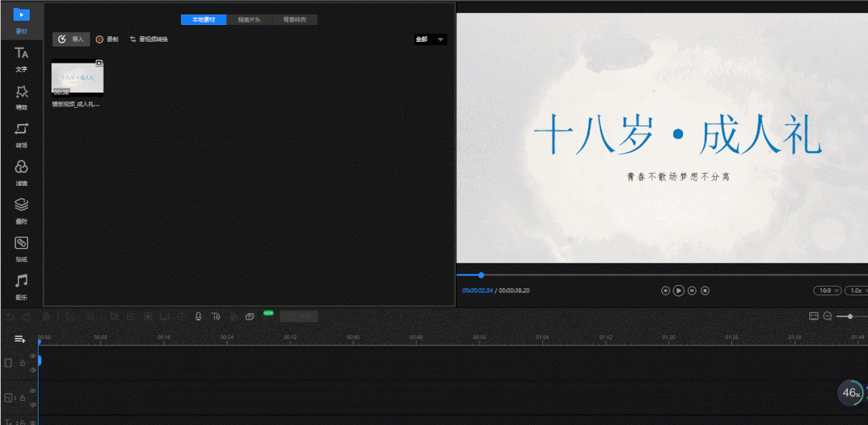Open the 16:9 aspect ratio dropdown
The height and width of the screenshot is (425, 868).
click(827, 291)
